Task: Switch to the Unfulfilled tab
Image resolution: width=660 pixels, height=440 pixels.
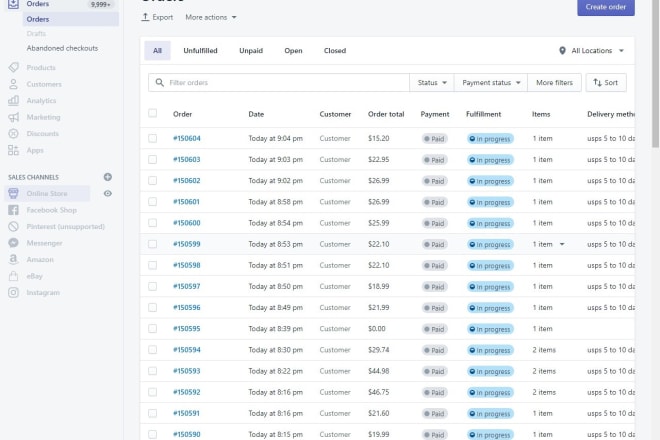Action: (200, 51)
